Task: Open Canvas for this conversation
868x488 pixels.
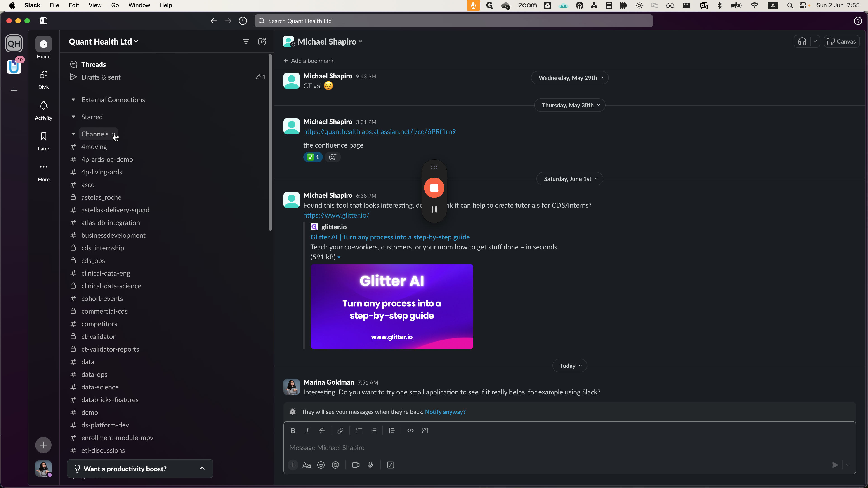Action: (841, 41)
